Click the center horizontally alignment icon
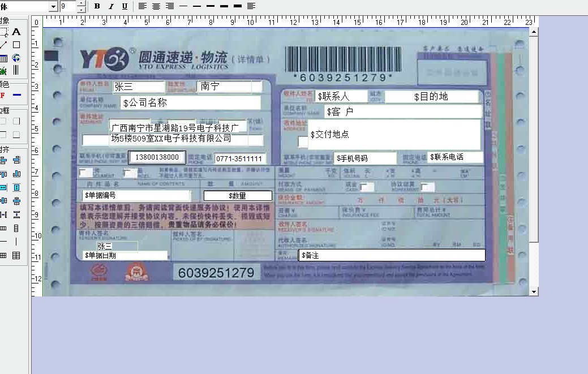Viewport: 588px width, 374px height. (x=16, y=201)
